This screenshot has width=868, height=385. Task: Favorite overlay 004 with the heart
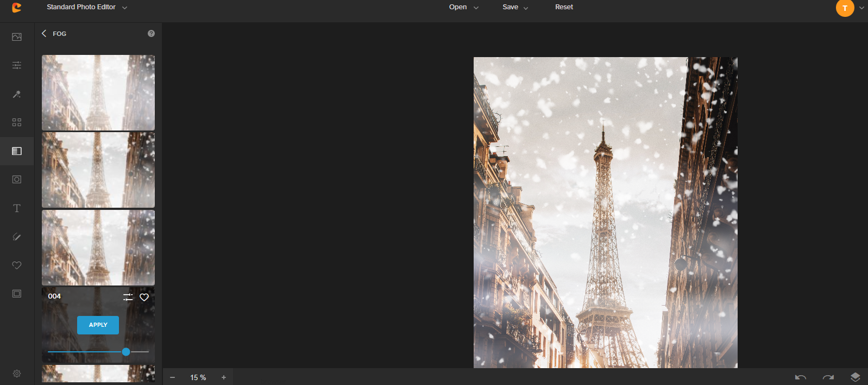pyautogui.click(x=144, y=297)
